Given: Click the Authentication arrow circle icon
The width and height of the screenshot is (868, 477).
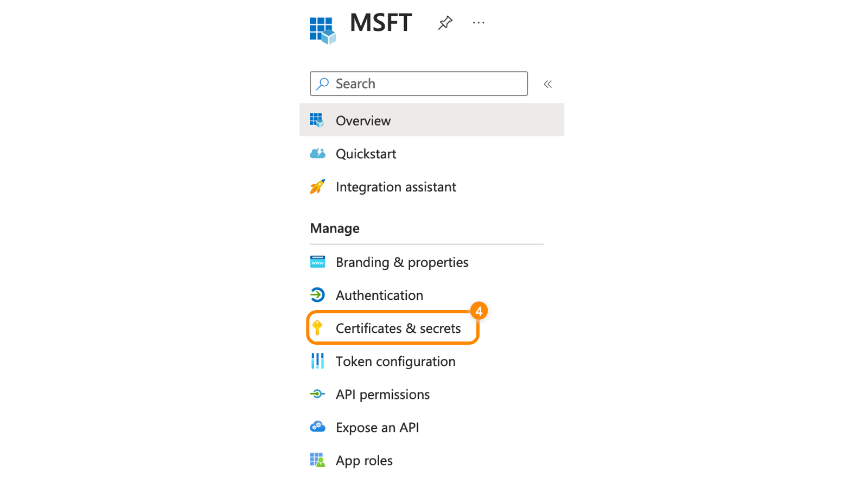Looking at the screenshot, I should click(317, 295).
